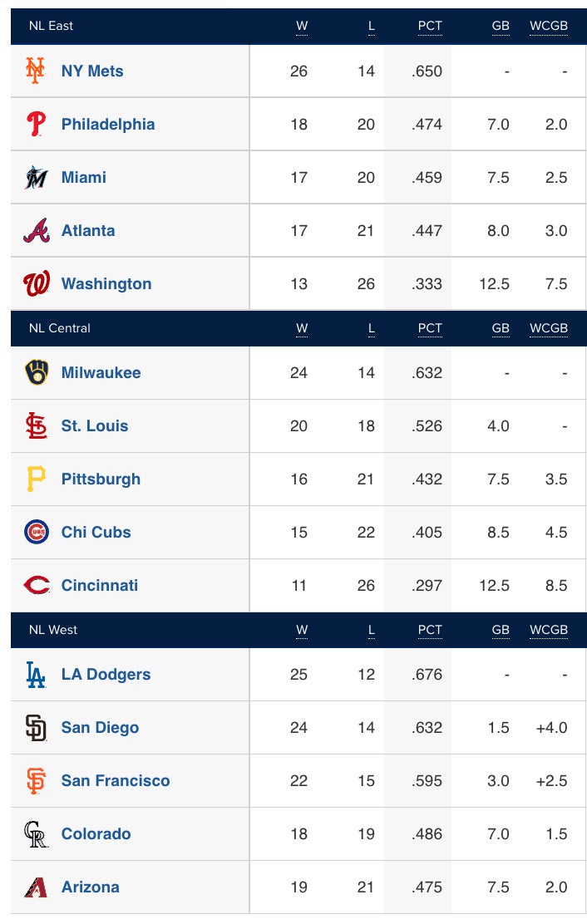Open the Arizona Diamondbacks logo
This screenshot has height=924, width=587.
click(x=36, y=887)
